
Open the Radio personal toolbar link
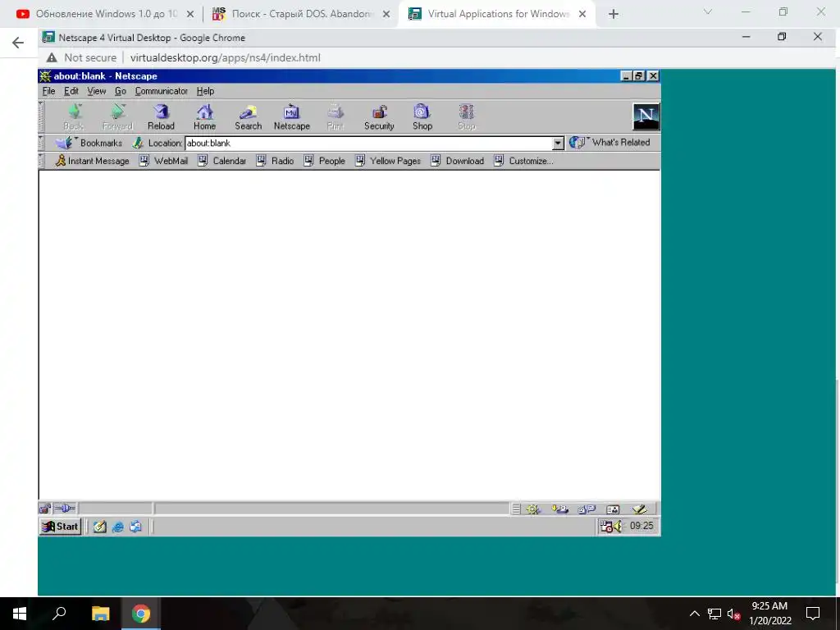point(275,161)
